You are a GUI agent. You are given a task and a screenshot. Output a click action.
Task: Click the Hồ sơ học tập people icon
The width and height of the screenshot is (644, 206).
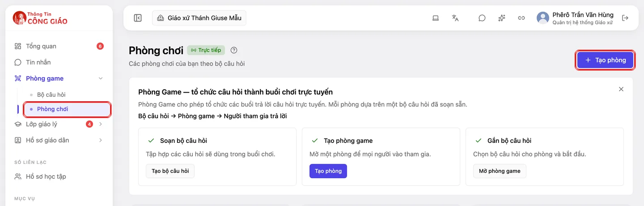tap(18, 176)
